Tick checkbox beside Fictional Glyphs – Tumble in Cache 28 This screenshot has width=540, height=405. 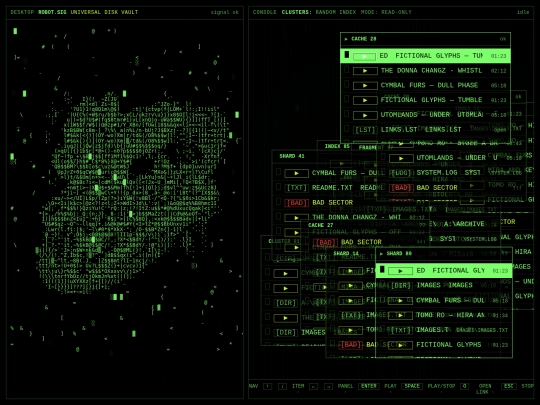[347, 99]
